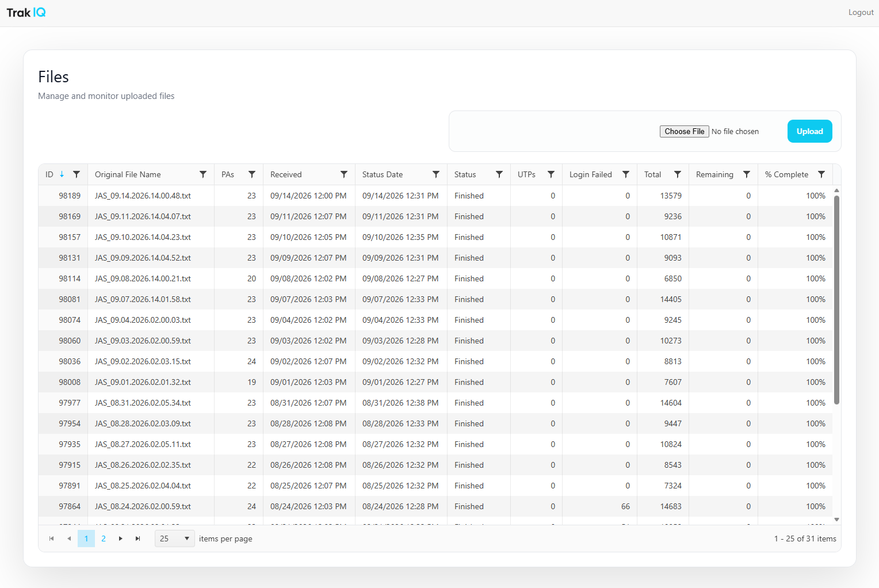Select page 2 in the pager
Image resolution: width=879 pixels, height=588 pixels.
(104, 539)
